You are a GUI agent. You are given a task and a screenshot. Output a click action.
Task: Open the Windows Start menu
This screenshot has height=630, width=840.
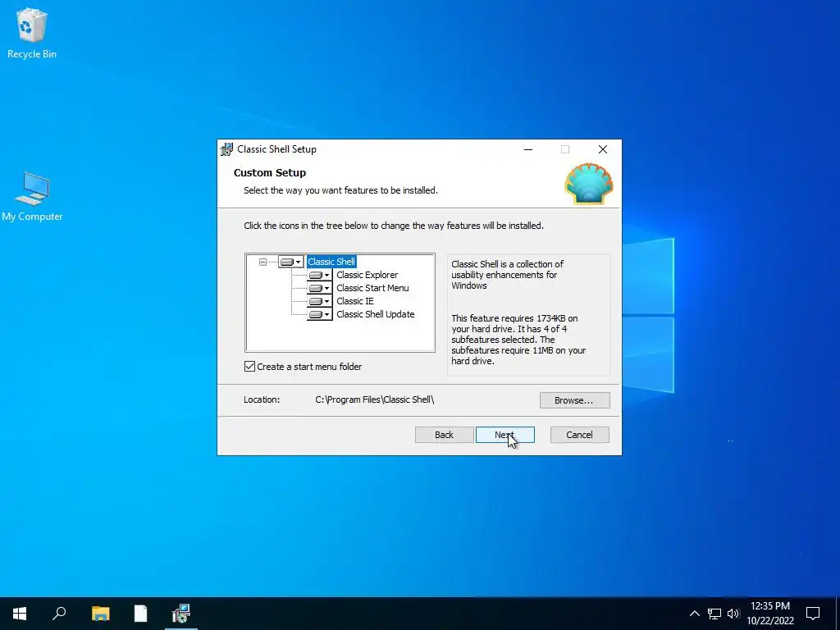pyautogui.click(x=20, y=614)
